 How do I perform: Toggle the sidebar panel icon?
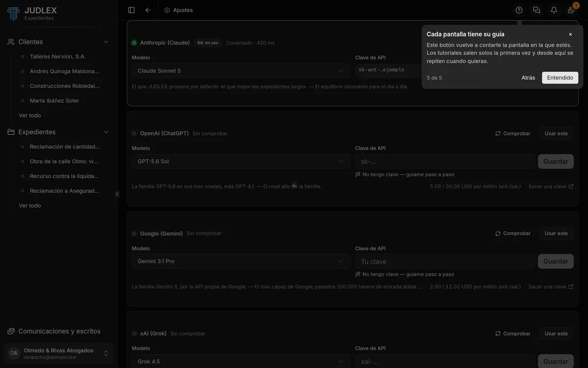[x=131, y=10]
